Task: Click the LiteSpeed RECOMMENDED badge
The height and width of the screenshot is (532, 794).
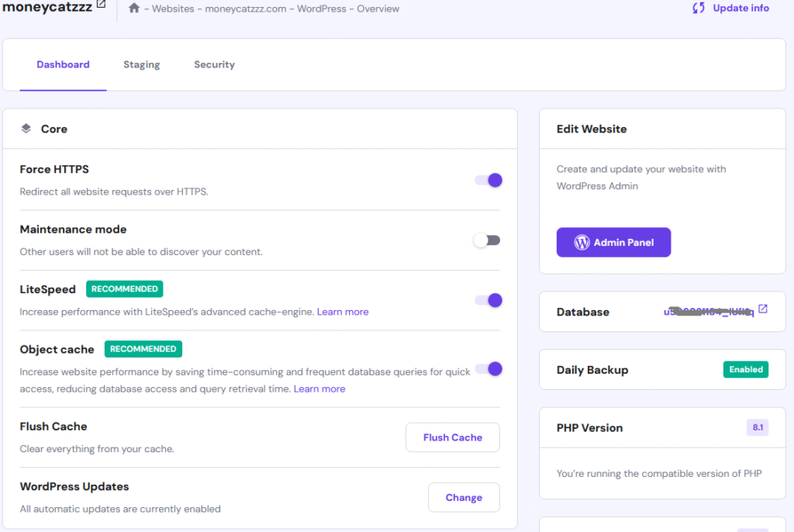Action: [125, 288]
